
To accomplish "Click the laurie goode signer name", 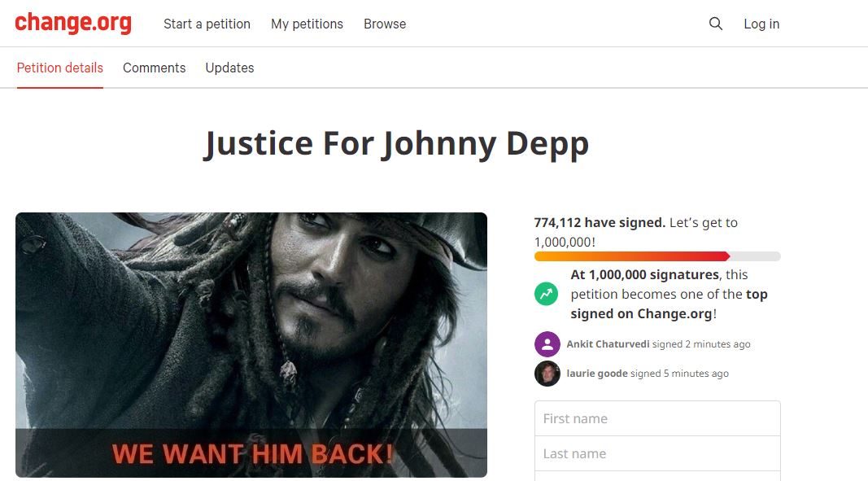I will pyautogui.click(x=597, y=374).
